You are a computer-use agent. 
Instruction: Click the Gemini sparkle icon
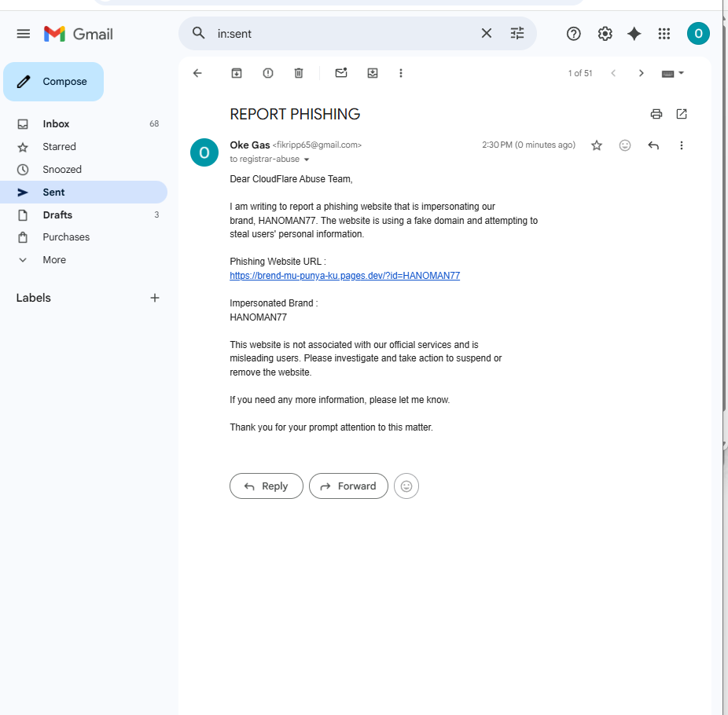click(x=634, y=34)
